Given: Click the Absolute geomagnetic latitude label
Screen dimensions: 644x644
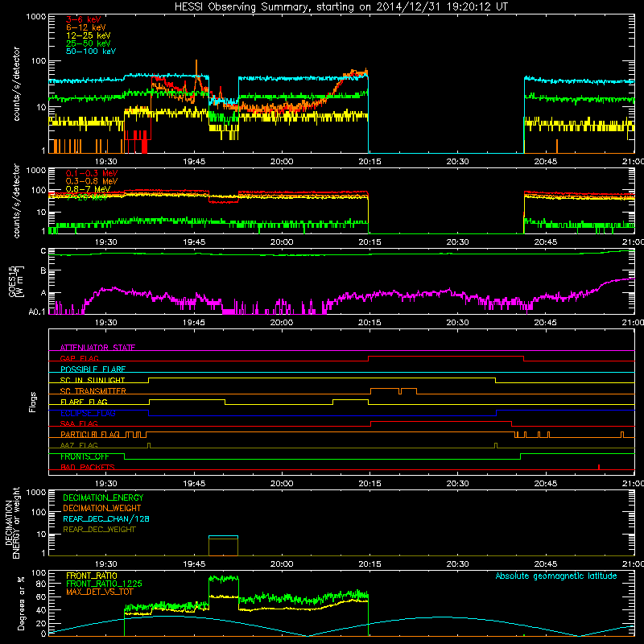Looking at the screenshot, I should click(x=556, y=576).
